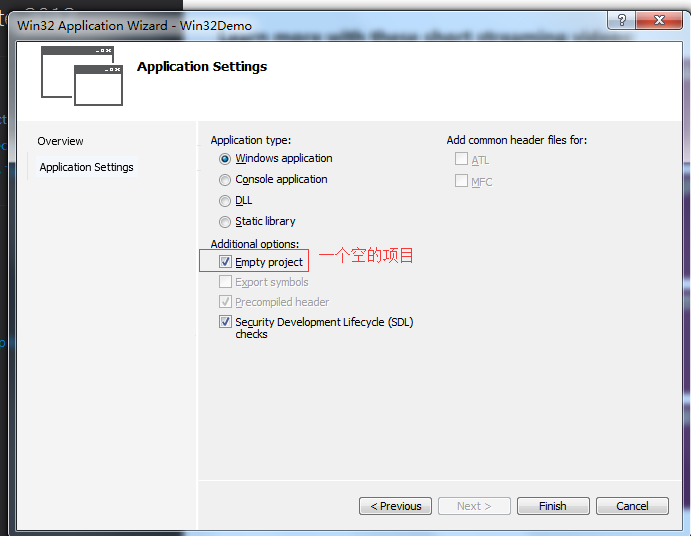The height and width of the screenshot is (536, 691).
Task: Disable Security Development Lifecycle checks
Action: click(225, 322)
